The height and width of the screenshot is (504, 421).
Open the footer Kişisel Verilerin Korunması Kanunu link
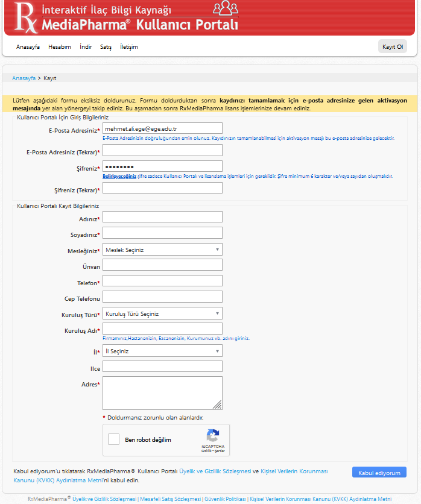(321, 499)
